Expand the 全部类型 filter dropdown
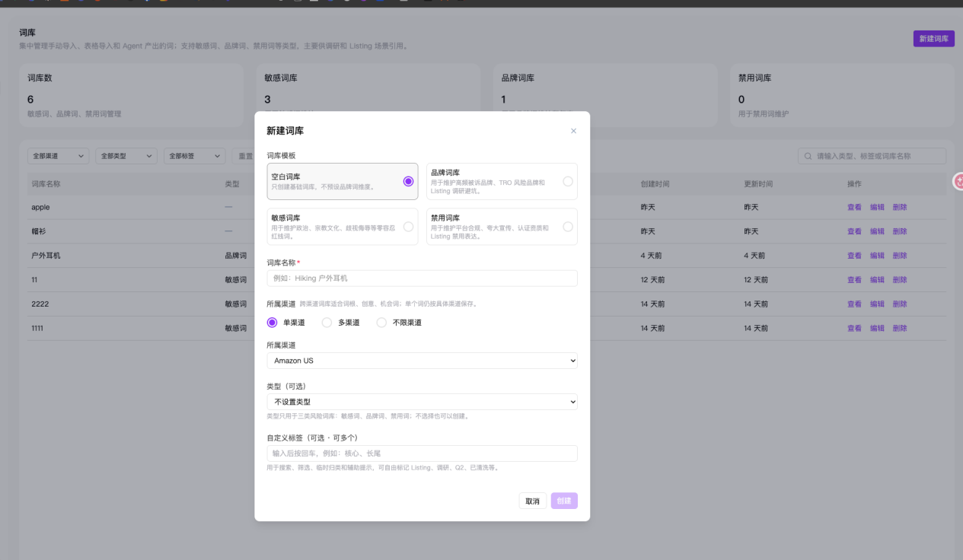Image resolution: width=963 pixels, height=560 pixels. (126, 156)
